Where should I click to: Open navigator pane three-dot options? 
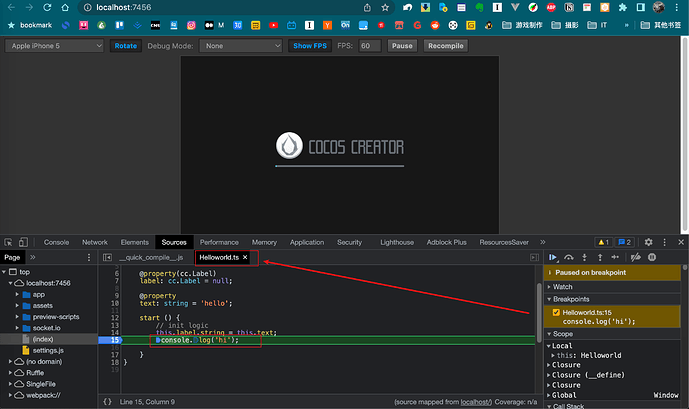(89, 257)
